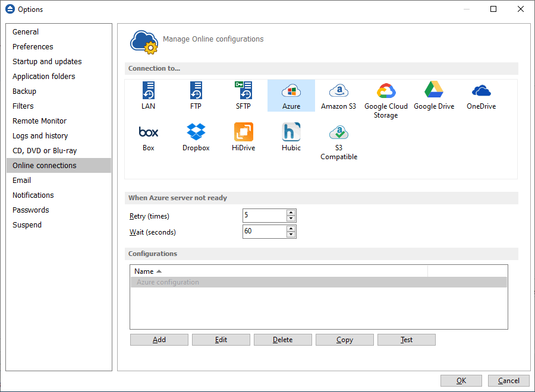Open the Backup options page
535x392 pixels.
(x=59, y=91)
